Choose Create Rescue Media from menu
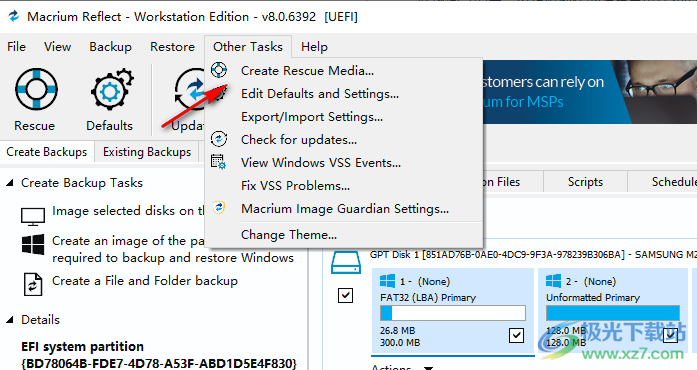The width and height of the screenshot is (697, 370). (x=344, y=71)
